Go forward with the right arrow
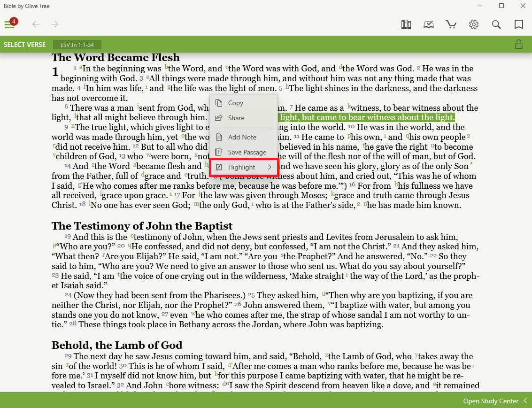This screenshot has width=532, height=408. 55,24
